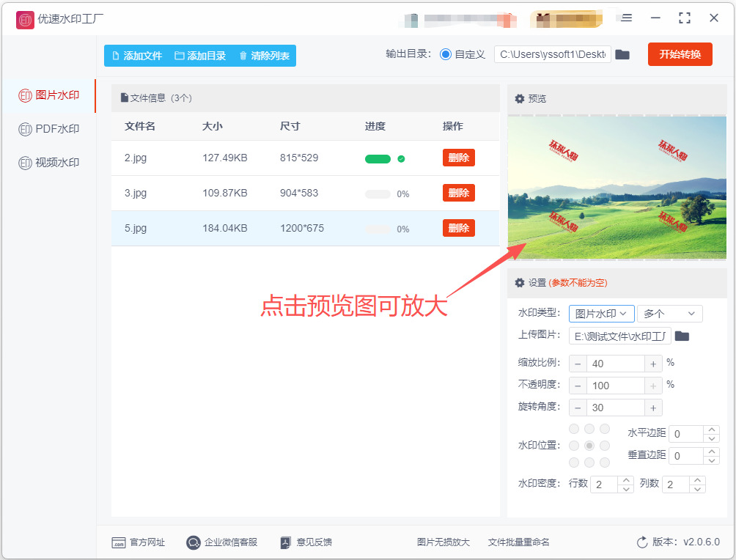736x560 pixels.
Task: Select the 自定义 output radio button
Action: coord(446,54)
